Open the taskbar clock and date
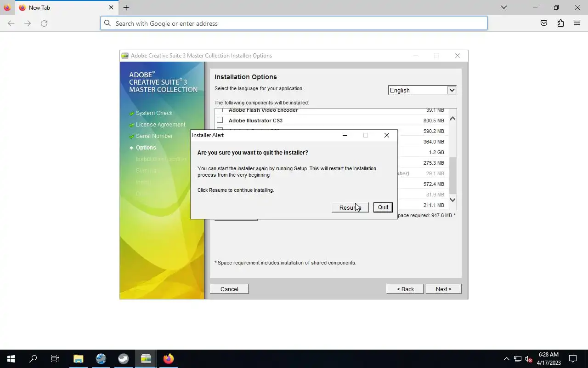Screen dimensions: 588x368 coord(548,359)
